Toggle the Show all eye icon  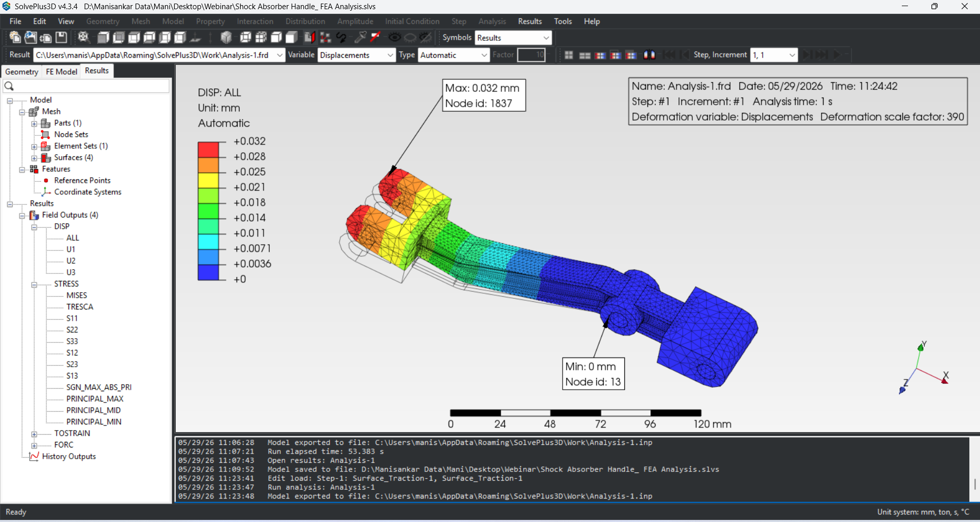tap(394, 37)
